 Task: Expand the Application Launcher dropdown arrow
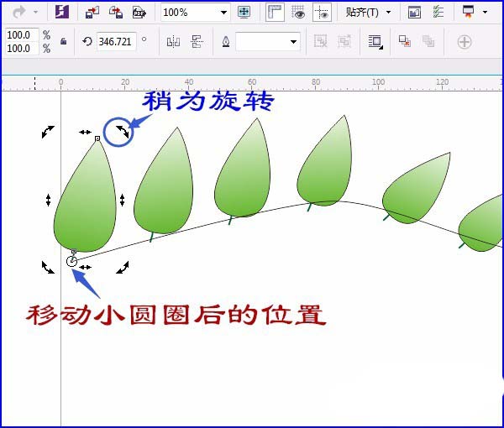485,13
